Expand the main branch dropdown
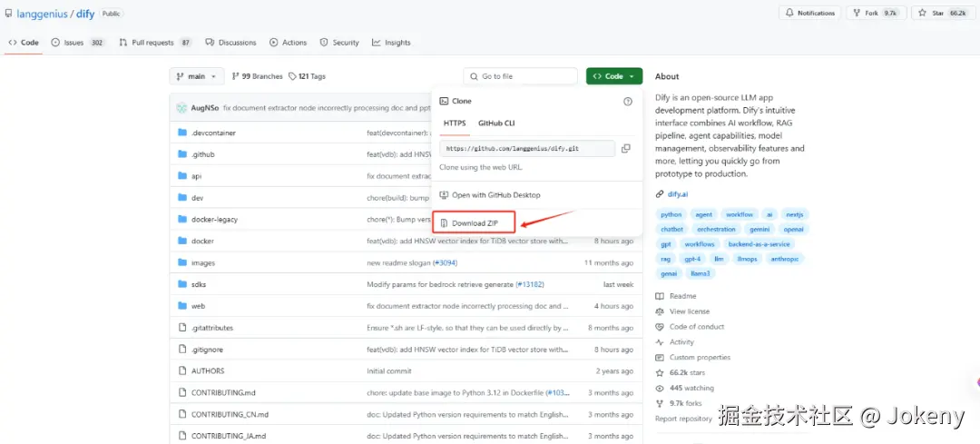 pyautogui.click(x=196, y=76)
